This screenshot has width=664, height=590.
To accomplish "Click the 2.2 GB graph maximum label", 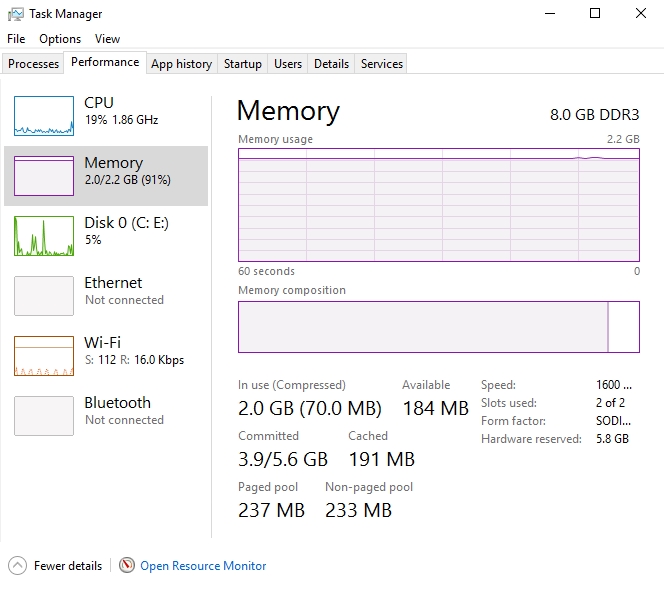I will click(623, 139).
